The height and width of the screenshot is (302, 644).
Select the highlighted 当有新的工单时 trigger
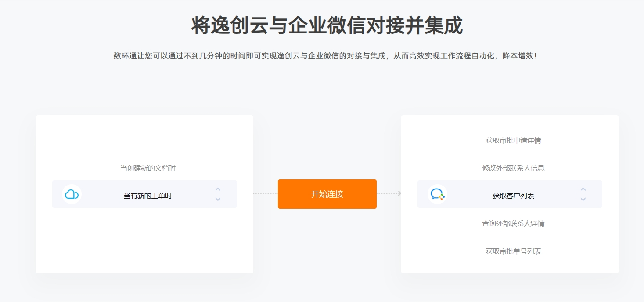144,194
